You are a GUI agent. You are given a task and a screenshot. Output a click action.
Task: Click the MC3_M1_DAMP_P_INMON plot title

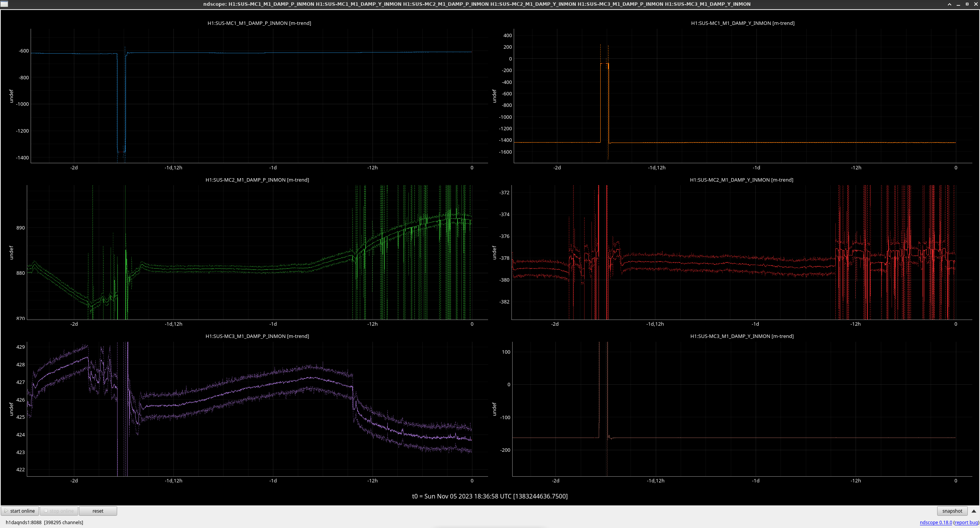257,336
